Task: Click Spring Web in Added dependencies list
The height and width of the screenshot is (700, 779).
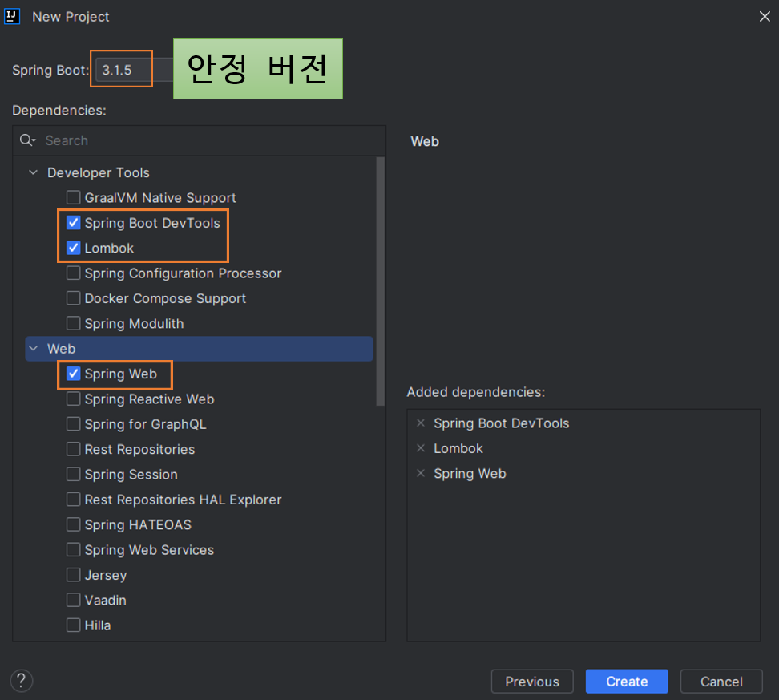Action: point(470,474)
